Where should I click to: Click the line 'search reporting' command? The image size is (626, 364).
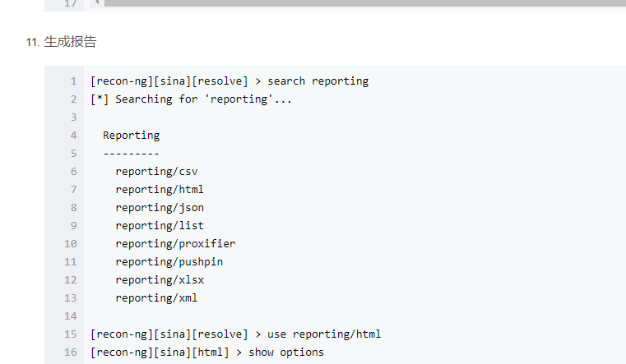(230, 81)
